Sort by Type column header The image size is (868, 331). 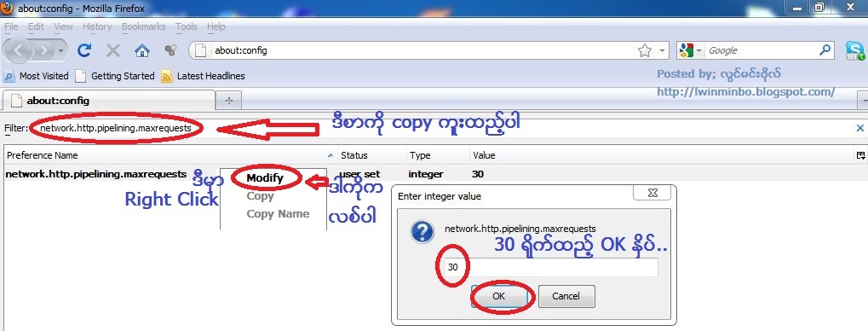(437, 155)
